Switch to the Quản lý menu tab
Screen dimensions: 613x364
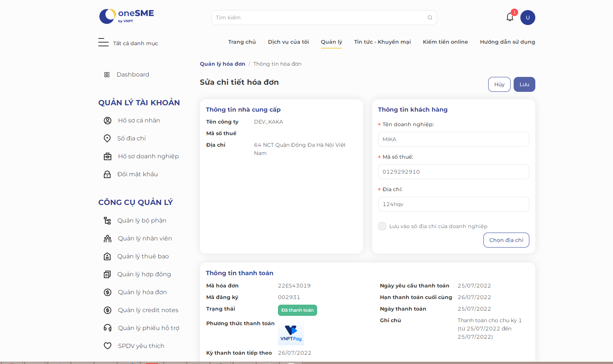click(x=331, y=42)
